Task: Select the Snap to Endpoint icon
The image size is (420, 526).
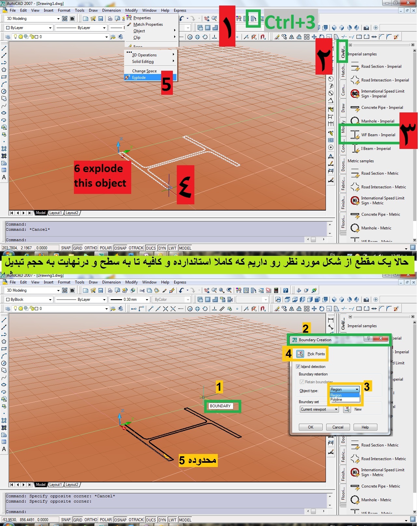Action: pos(150,309)
